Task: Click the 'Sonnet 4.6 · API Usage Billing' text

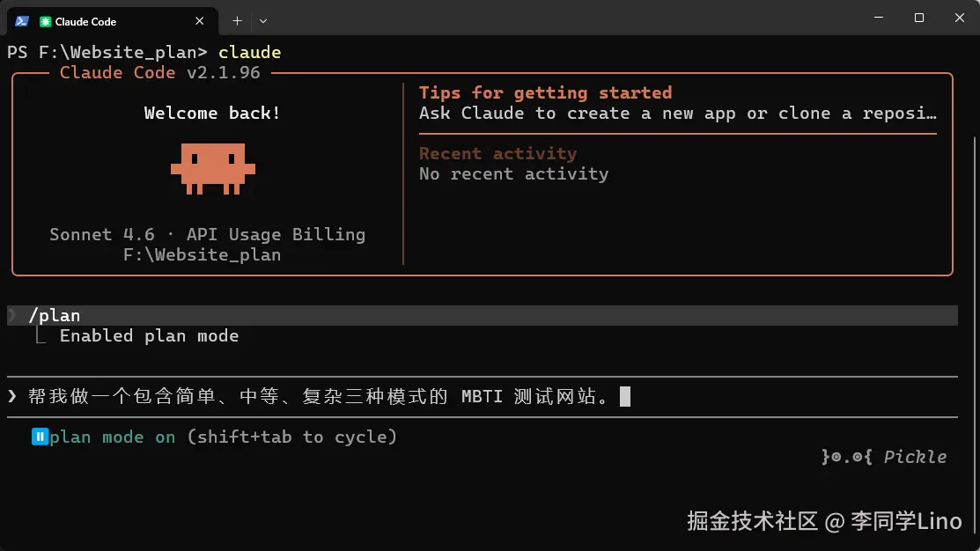Action: coord(207,234)
